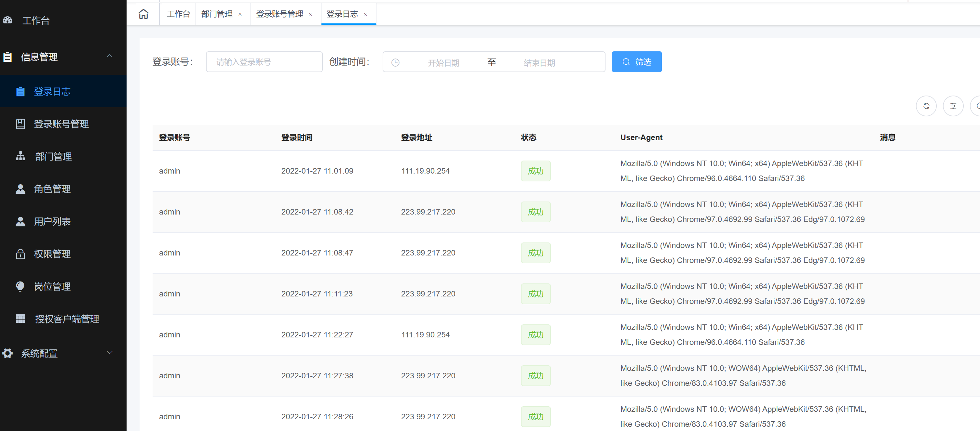Click the 消息 column header
The image size is (980, 431).
(x=888, y=137)
